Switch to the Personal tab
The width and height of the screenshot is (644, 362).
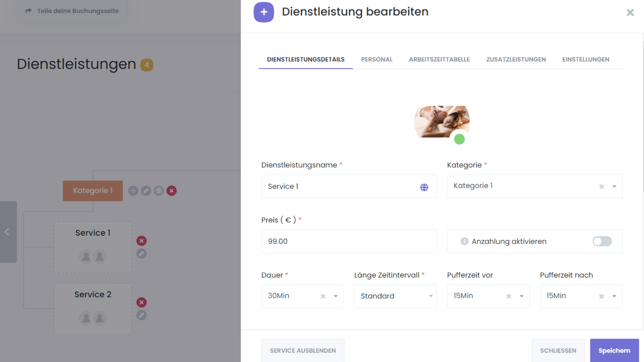click(377, 59)
